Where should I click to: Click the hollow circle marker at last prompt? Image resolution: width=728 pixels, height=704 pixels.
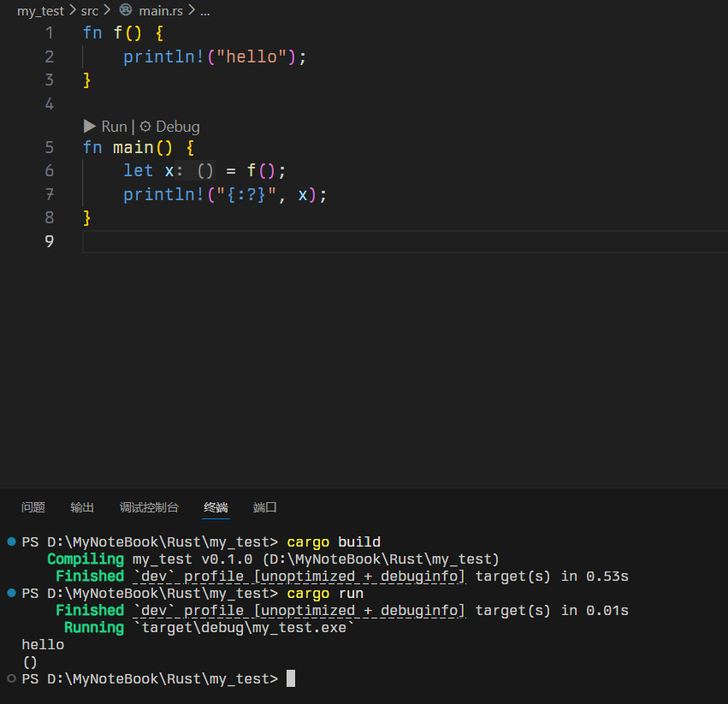click(x=11, y=678)
